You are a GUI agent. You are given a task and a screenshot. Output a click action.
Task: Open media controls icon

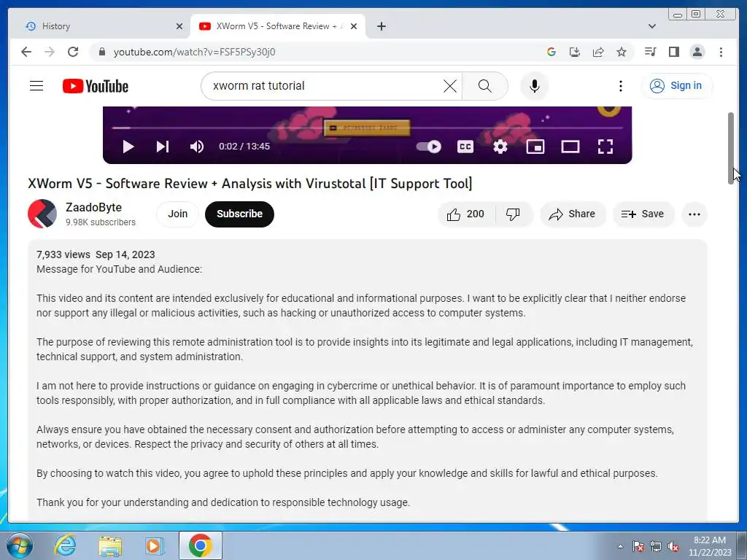650,52
